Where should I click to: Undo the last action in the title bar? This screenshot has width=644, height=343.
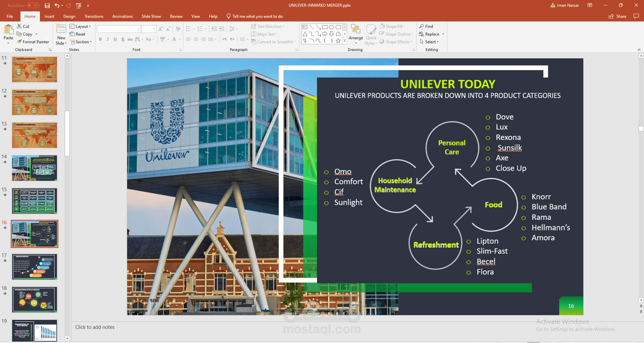coord(57,6)
